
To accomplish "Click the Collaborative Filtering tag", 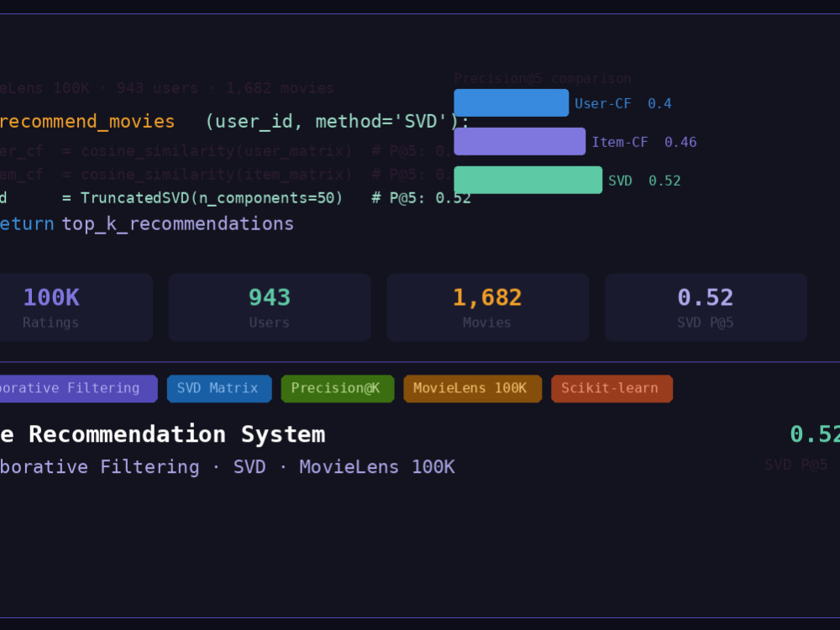I will pos(78,388).
